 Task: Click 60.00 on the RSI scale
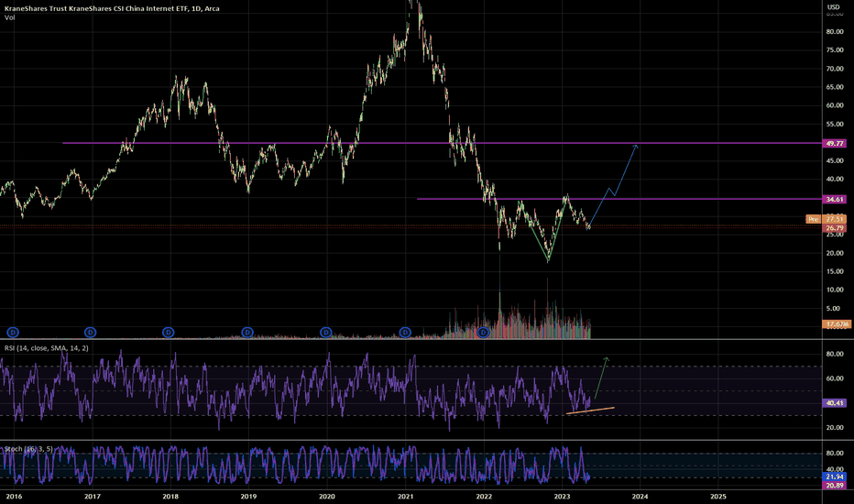(835, 378)
